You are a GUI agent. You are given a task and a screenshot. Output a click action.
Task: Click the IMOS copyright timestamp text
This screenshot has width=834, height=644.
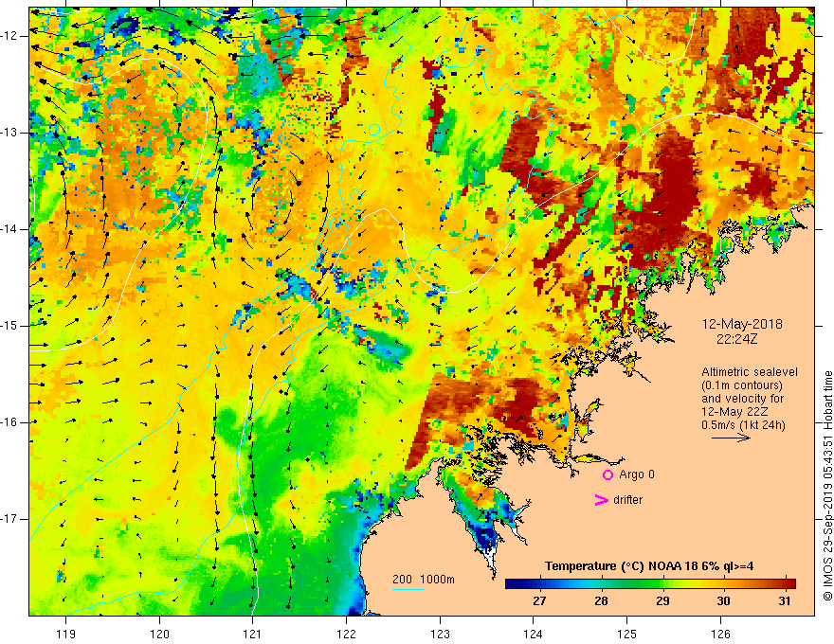pos(827,487)
